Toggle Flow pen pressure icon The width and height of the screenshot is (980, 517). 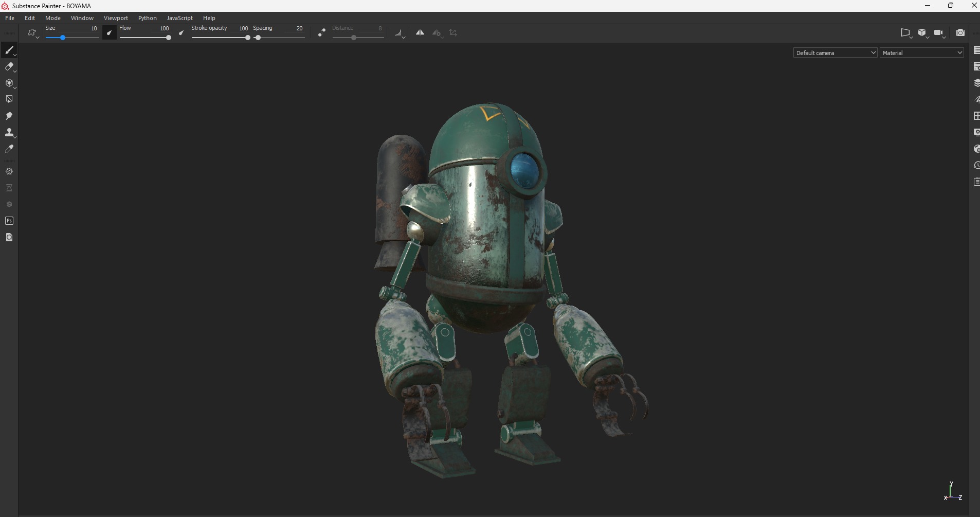[x=181, y=33]
